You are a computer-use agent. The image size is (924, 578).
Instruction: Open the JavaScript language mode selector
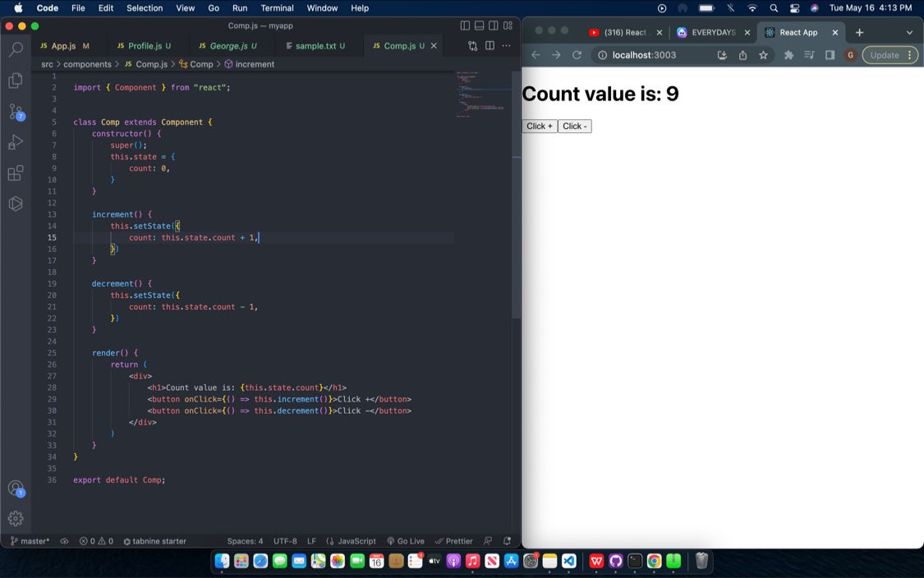tap(351, 541)
